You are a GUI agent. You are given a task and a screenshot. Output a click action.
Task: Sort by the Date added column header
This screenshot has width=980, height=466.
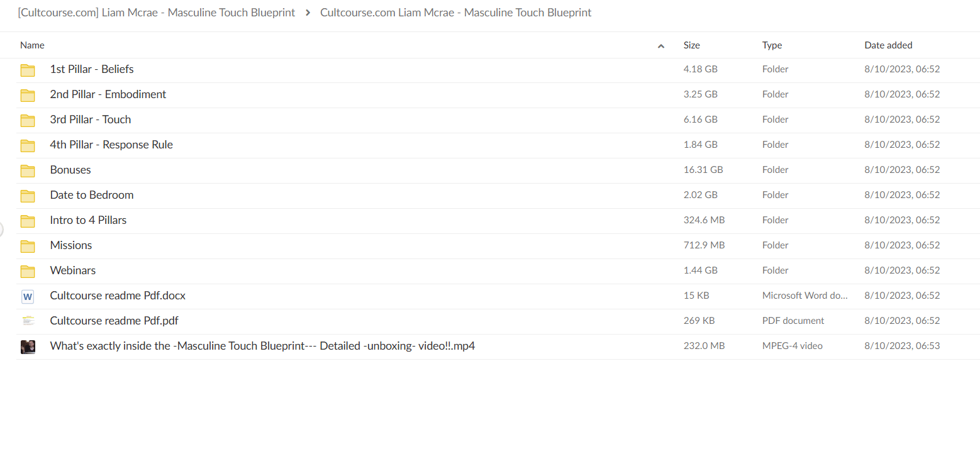coord(888,45)
